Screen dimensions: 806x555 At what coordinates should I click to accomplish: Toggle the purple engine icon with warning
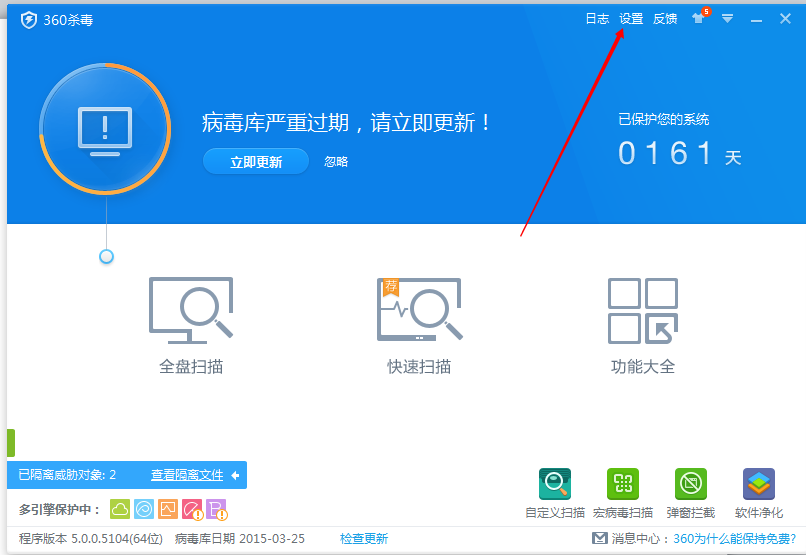(216, 509)
